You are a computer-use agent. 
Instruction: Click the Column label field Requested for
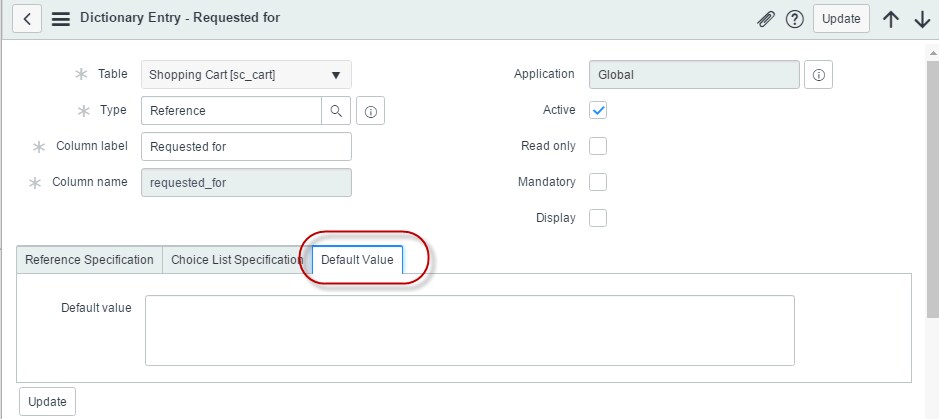(246, 147)
